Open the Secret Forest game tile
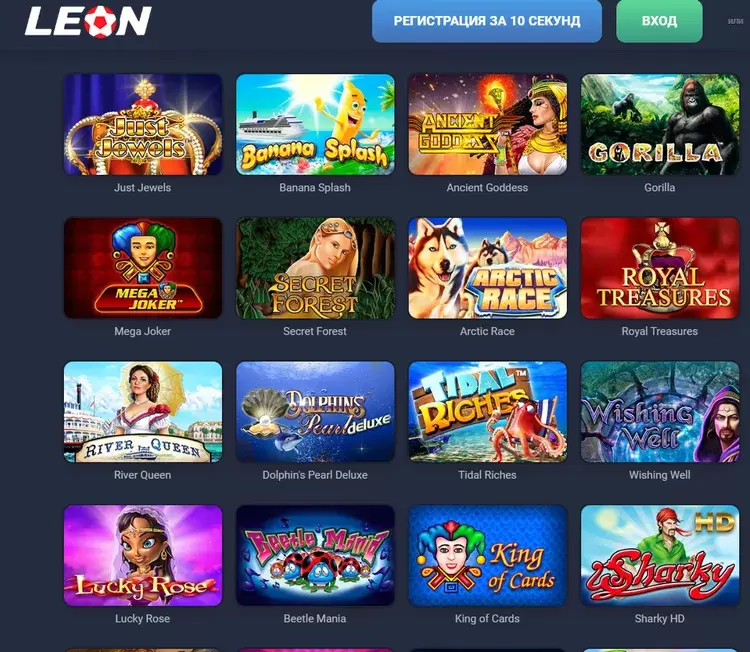The width and height of the screenshot is (750, 652). [x=315, y=268]
